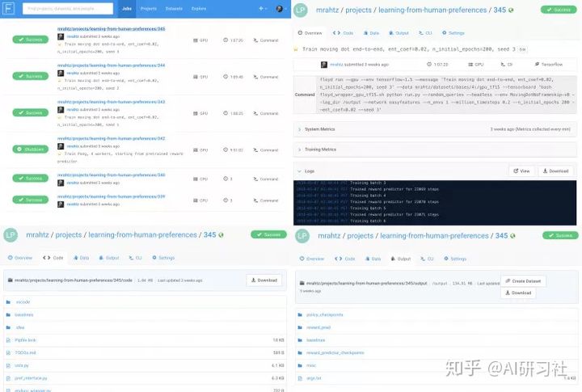Open the args.txt file in output listing
The height and width of the screenshot is (392, 582).
pyautogui.click(x=314, y=378)
